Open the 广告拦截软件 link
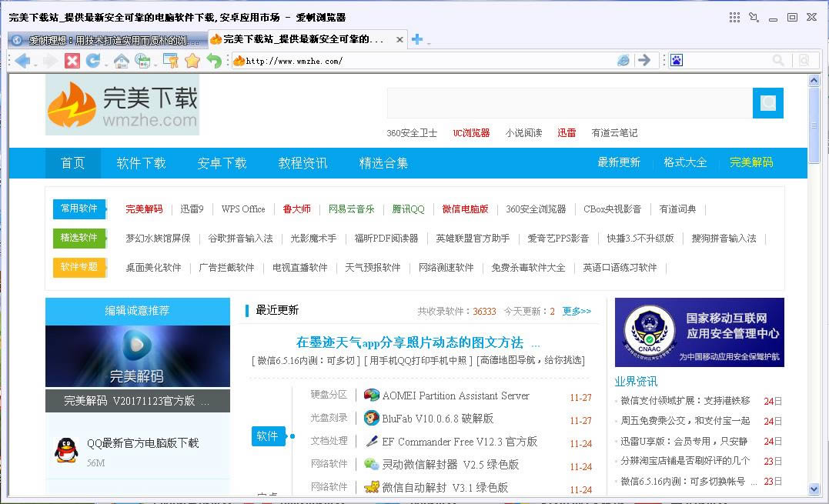The height and width of the screenshot is (504, 829). [x=227, y=268]
